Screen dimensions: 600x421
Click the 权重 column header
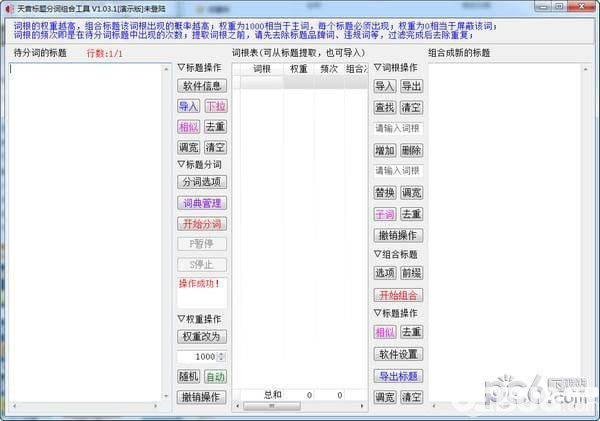[299, 69]
